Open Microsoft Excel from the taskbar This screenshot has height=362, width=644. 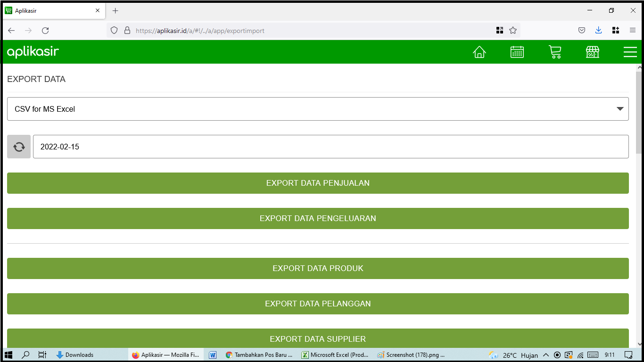[335, 355]
